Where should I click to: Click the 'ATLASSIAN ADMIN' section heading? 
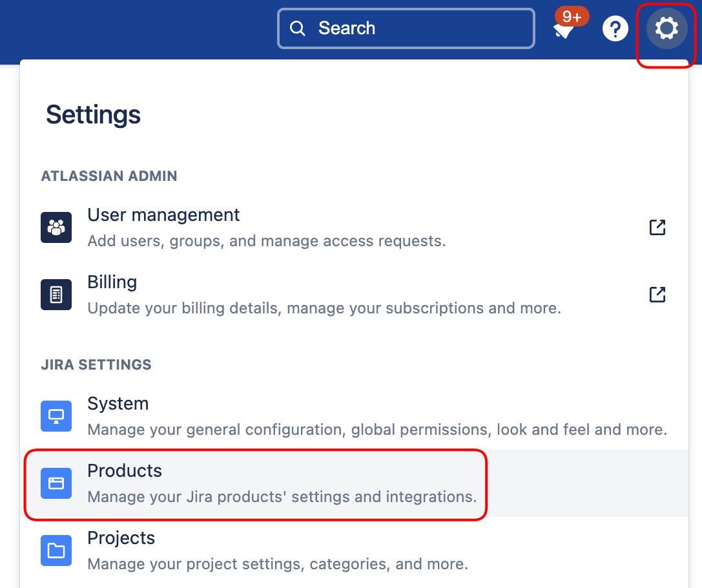(108, 176)
